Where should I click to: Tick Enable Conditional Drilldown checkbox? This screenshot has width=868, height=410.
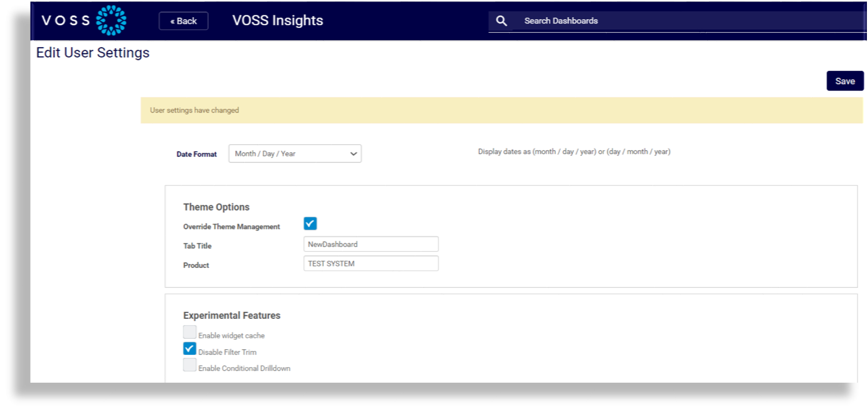190,365
